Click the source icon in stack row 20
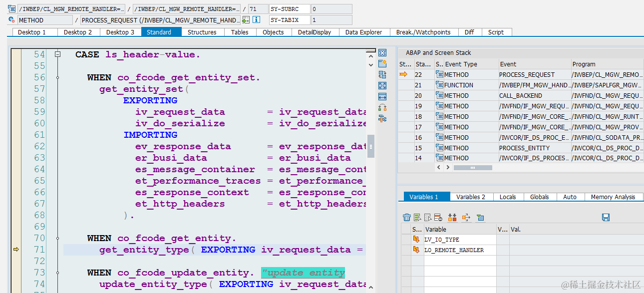Screen dimensions: 644x293 439,95
